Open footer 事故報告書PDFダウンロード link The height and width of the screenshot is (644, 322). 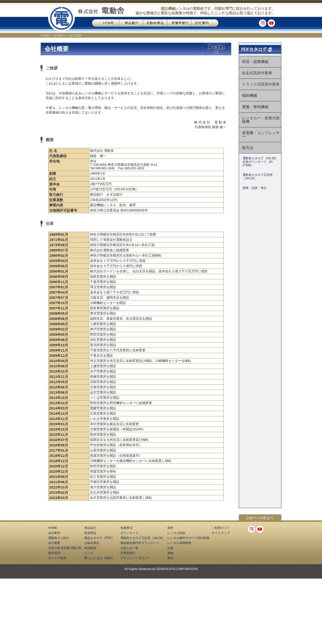140,543
